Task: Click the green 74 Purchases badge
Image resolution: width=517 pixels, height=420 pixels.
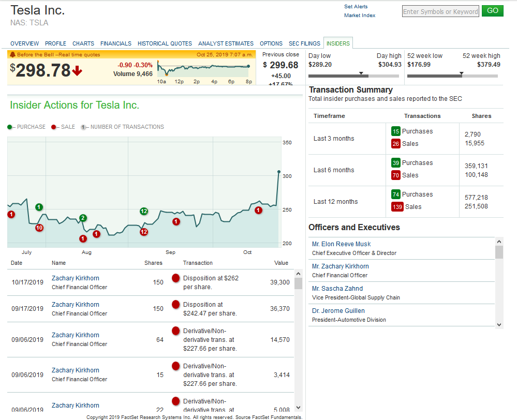Action: pyautogui.click(x=396, y=194)
